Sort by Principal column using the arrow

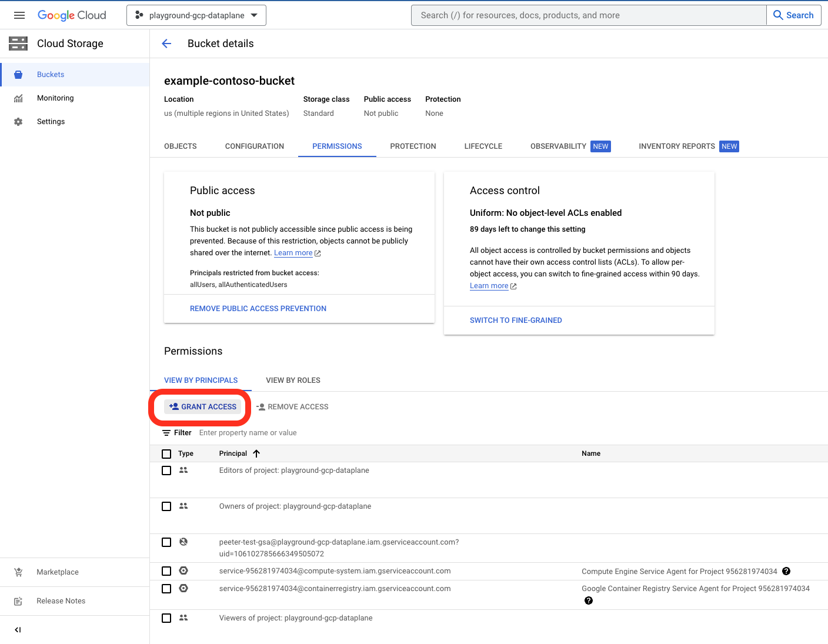(256, 453)
